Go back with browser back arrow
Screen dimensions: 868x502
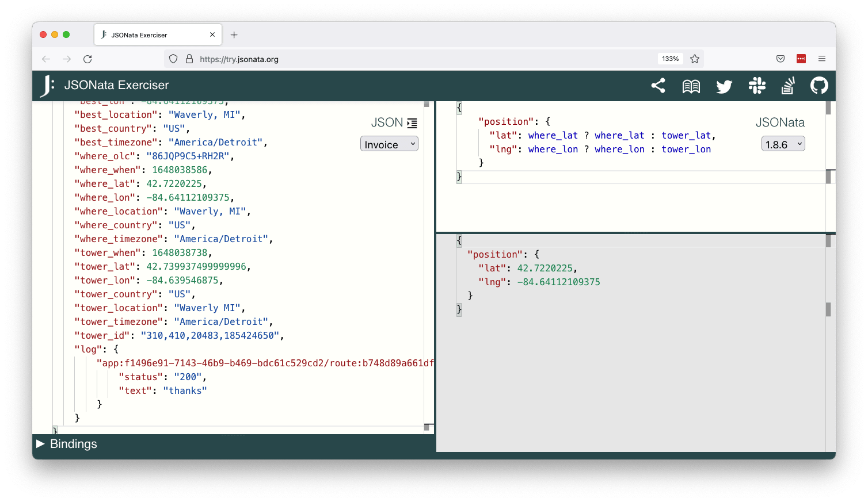tap(46, 59)
